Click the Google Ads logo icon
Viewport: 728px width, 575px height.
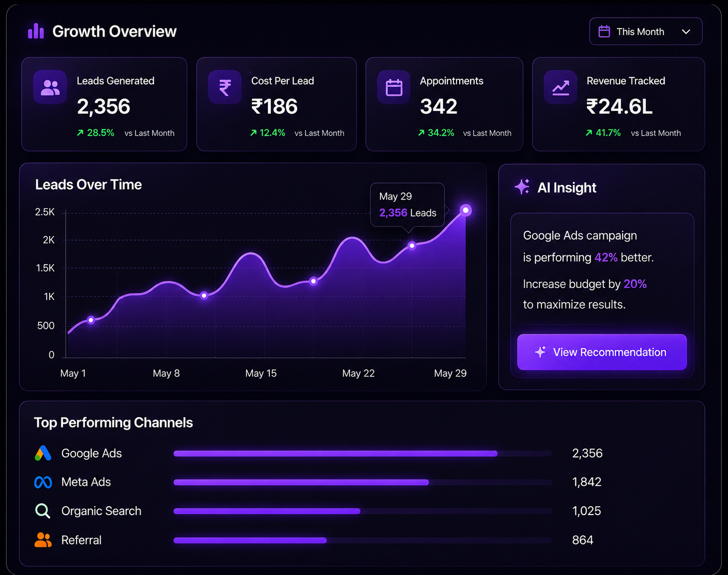(43, 453)
